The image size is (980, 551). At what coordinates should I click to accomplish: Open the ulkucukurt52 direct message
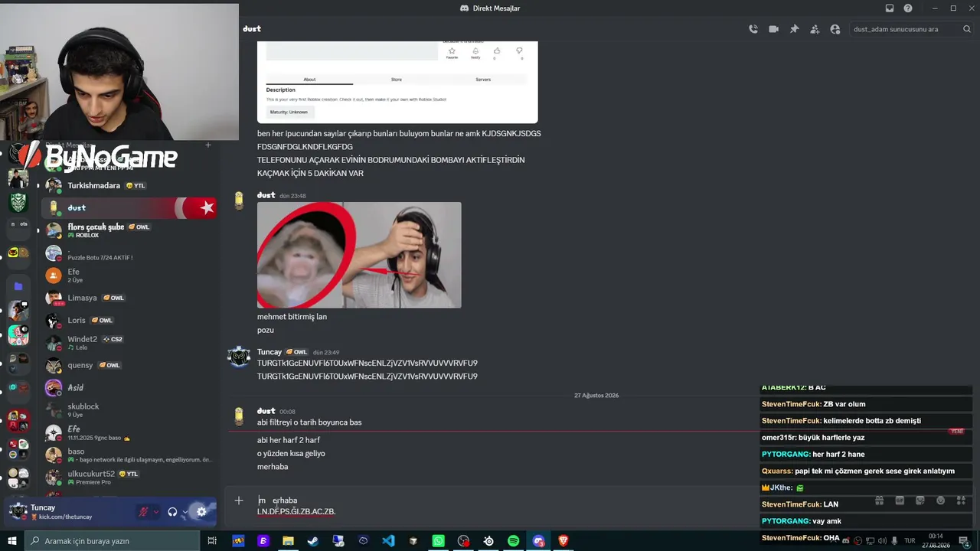(x=129, y=478)
